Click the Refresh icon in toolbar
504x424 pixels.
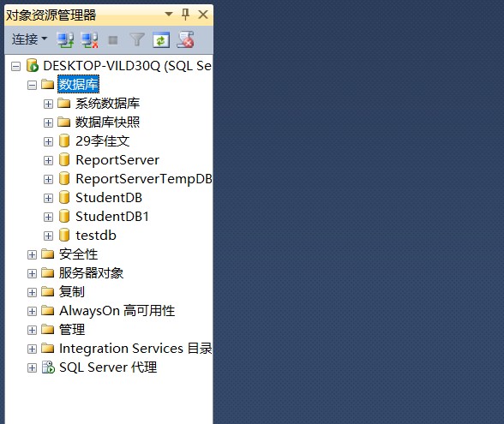coord(161,40)
